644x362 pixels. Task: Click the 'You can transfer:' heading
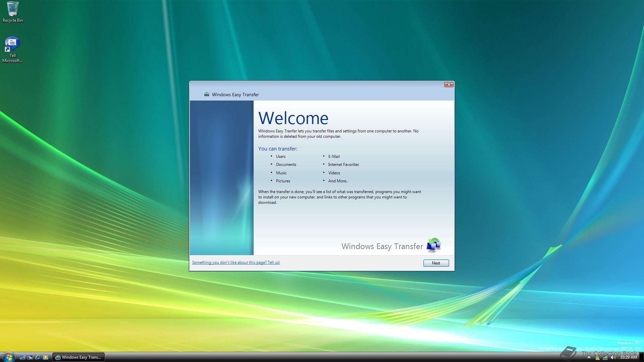click(278, 148)
